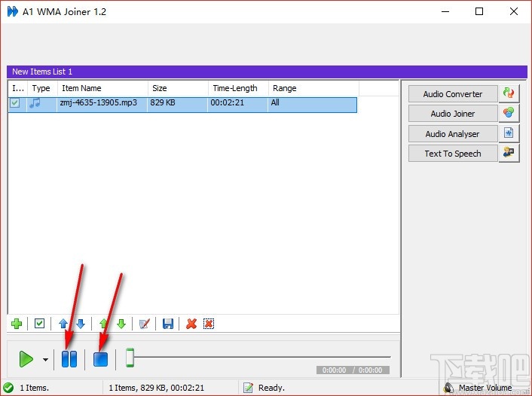Click the Ready status notepad icon
The image size is (532, 396).
click(x=249, y=388)
